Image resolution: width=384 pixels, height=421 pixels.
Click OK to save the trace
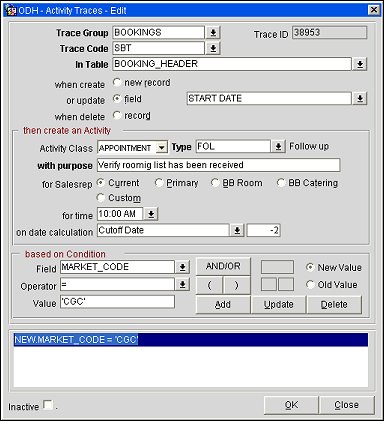(x=291, y=405)
